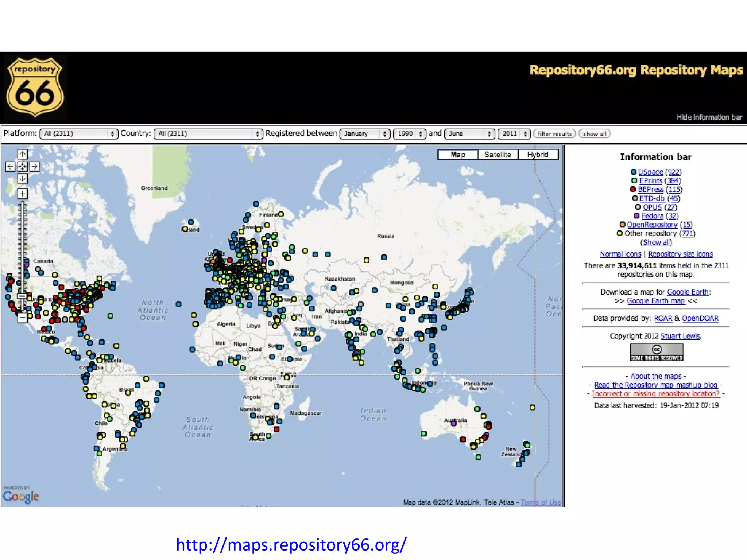Click the Repository 66 shield logo
The height and width of the screenshot is (560, 747).
click(35, 87)
